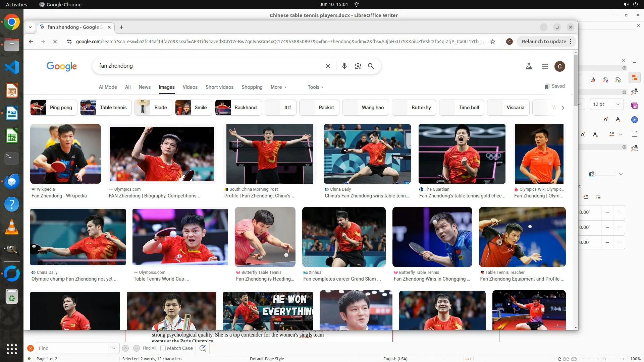Viewport: 644px width, 362px height.
Task: Click the voice search microphone icon
Action: [344, 66]
